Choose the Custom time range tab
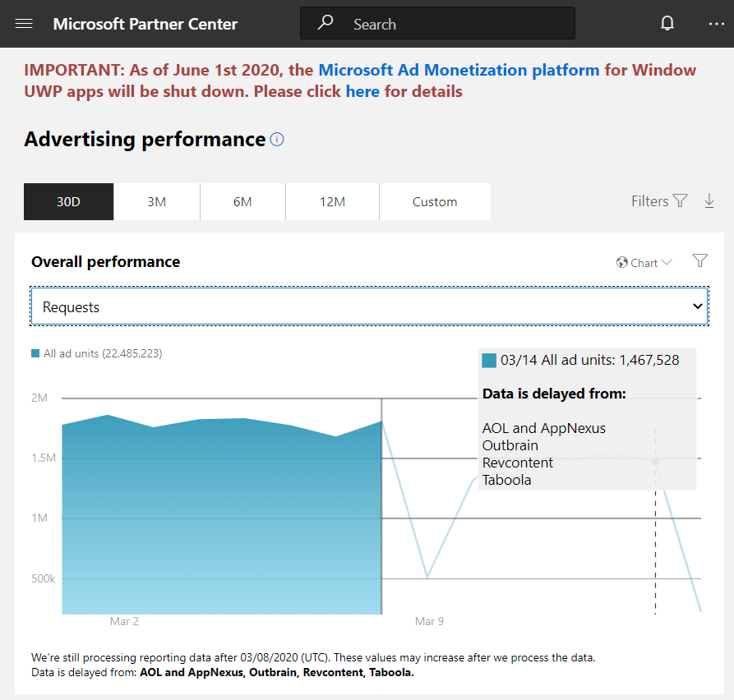The height and width of the screenshot is (700, 734). click(x=435, y=201)
